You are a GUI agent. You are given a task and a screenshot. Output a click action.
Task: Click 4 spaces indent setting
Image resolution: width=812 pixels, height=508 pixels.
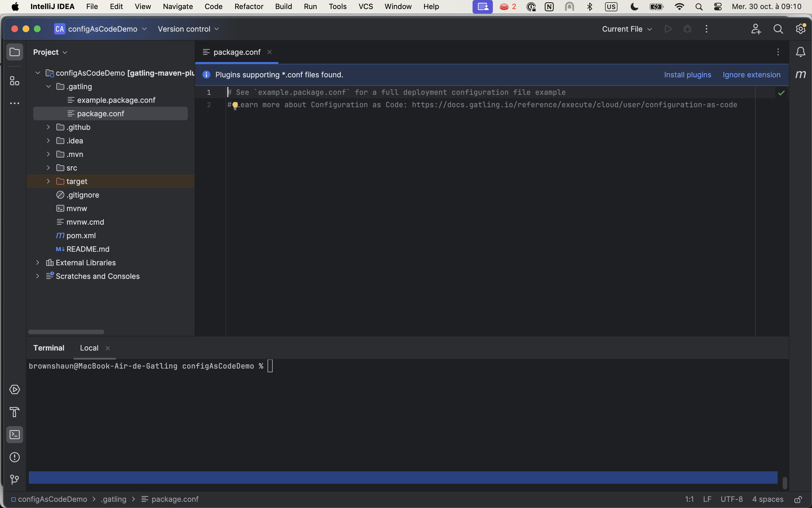coord(768,499)
